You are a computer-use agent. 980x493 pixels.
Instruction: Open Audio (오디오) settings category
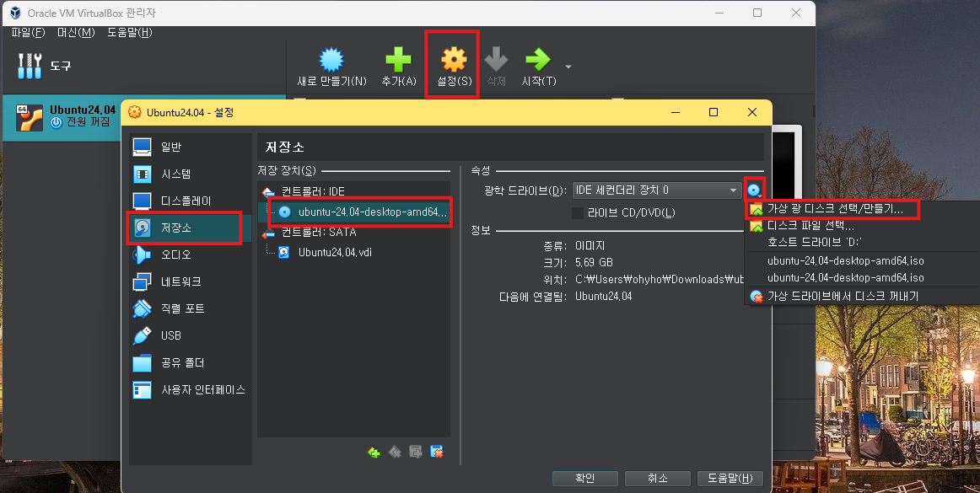coord(190,255)
